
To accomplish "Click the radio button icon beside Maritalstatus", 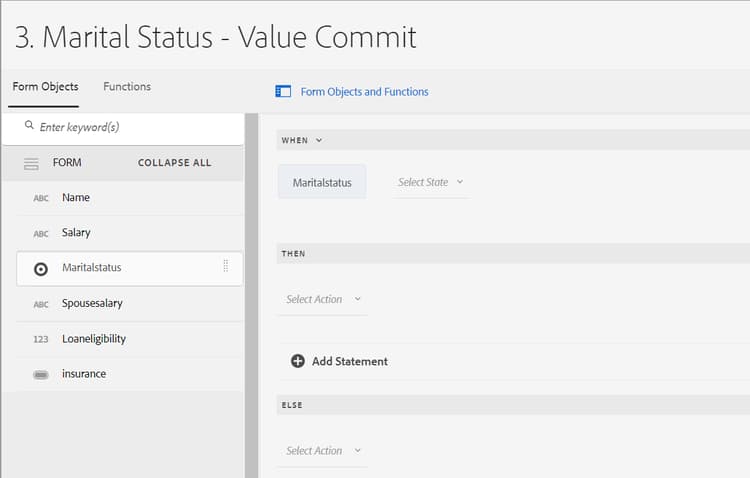I will click(x=41, y=268).
